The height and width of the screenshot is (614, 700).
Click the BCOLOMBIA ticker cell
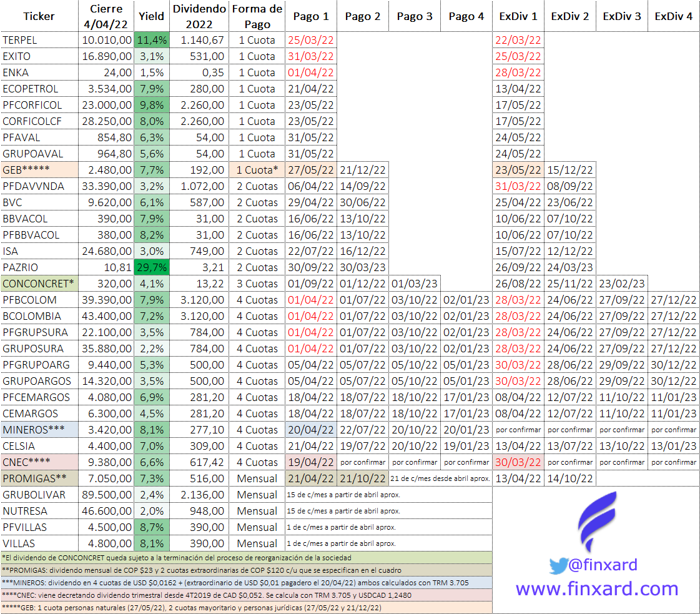[x=39, y=316]
